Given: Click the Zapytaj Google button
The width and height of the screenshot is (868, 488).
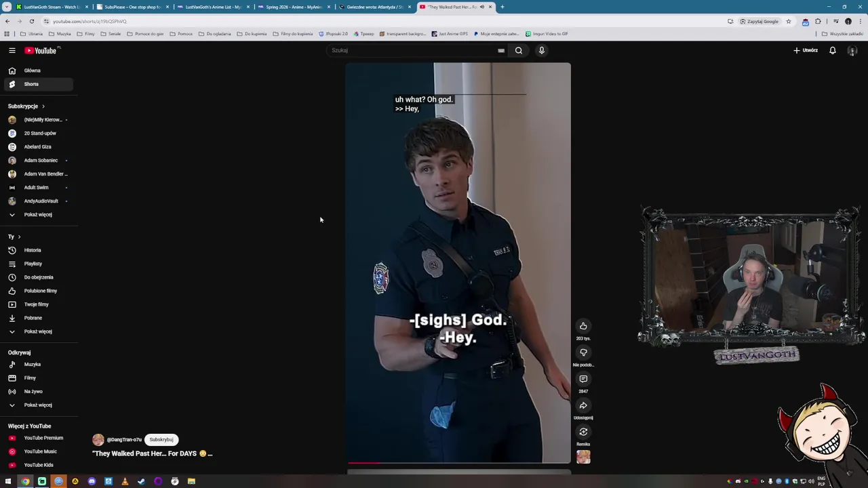Looking at the screenshot, I should (x=759, y=21).
